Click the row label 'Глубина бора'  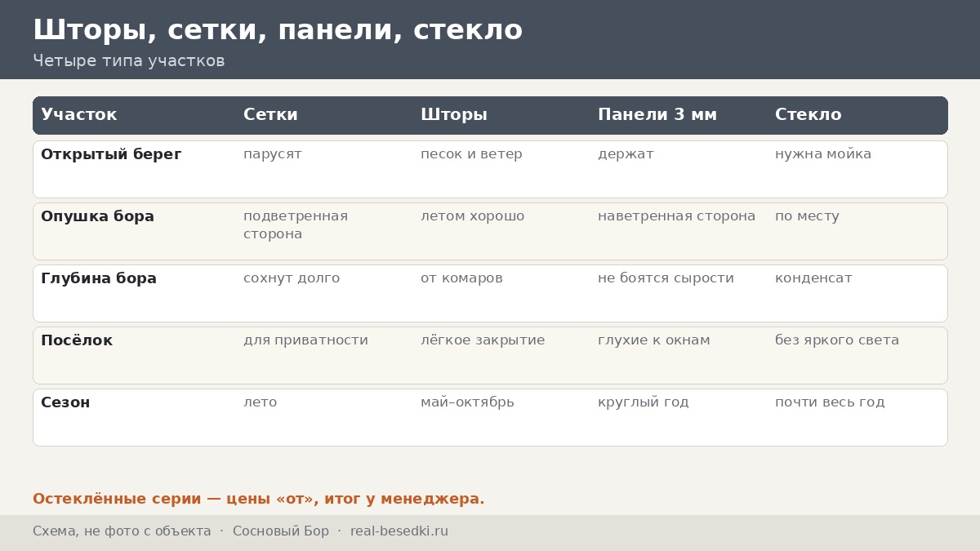click(x=99, y=278)
